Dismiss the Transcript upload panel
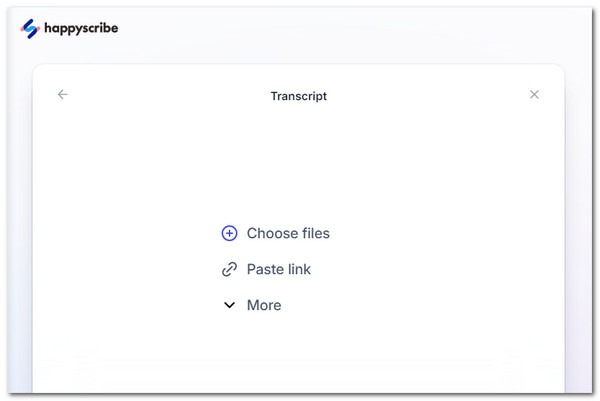The width and height of the screenshot is (600, 401). coord(534,95)
